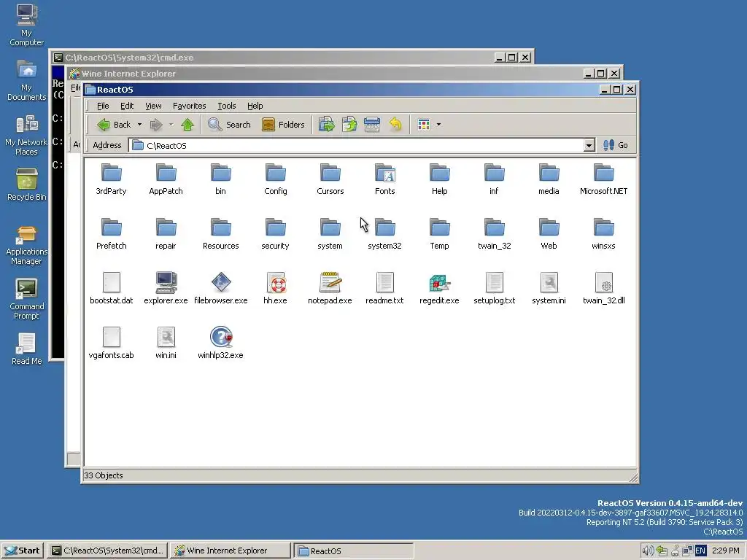Select explorer.exe file icon

point(166,282)
